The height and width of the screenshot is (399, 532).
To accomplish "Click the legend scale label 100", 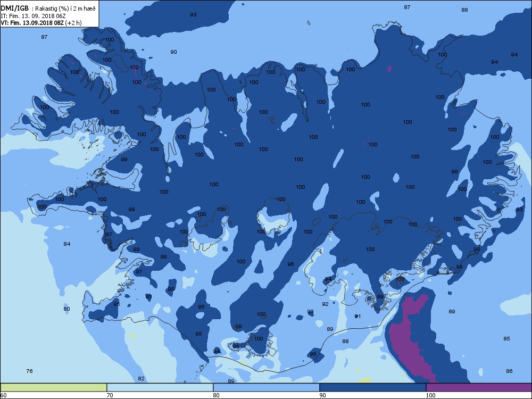I will click(430, 395).
